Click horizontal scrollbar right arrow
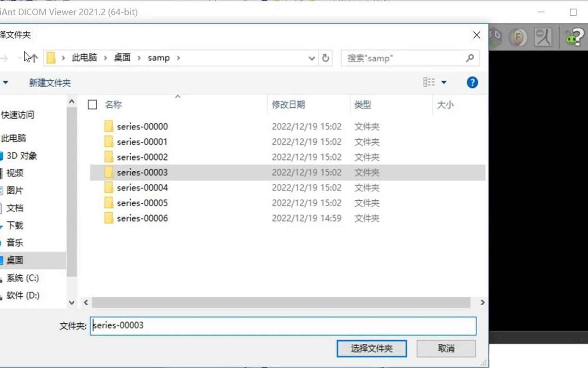The height and width of the screenshot is (368, 588). click(x=482, y=303)
